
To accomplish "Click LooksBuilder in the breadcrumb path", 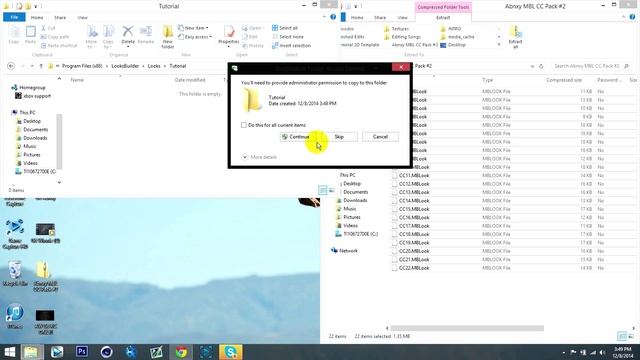I will coord(125,66).
